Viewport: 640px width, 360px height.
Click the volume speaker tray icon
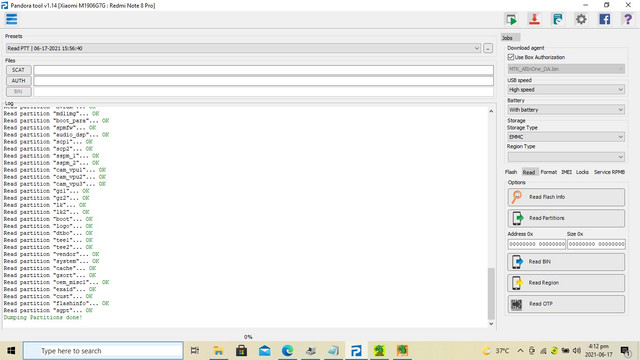(x=577, y=351)
